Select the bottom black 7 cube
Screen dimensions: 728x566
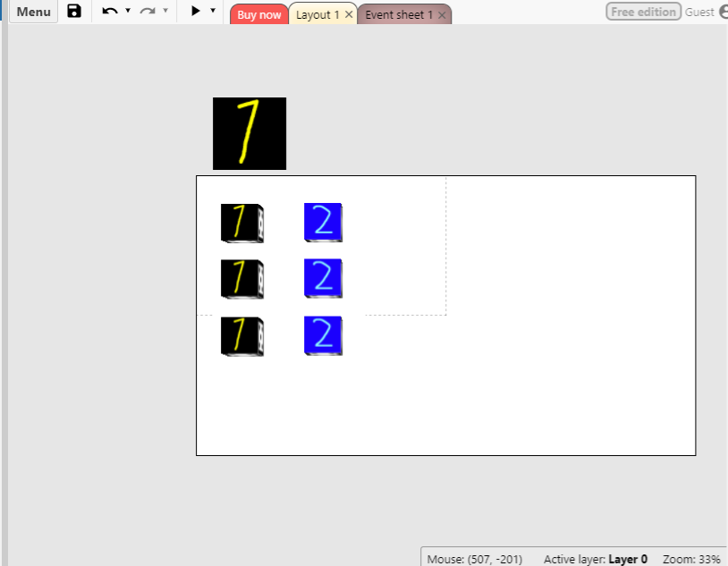pyautogui.click(x=242, y=336)
